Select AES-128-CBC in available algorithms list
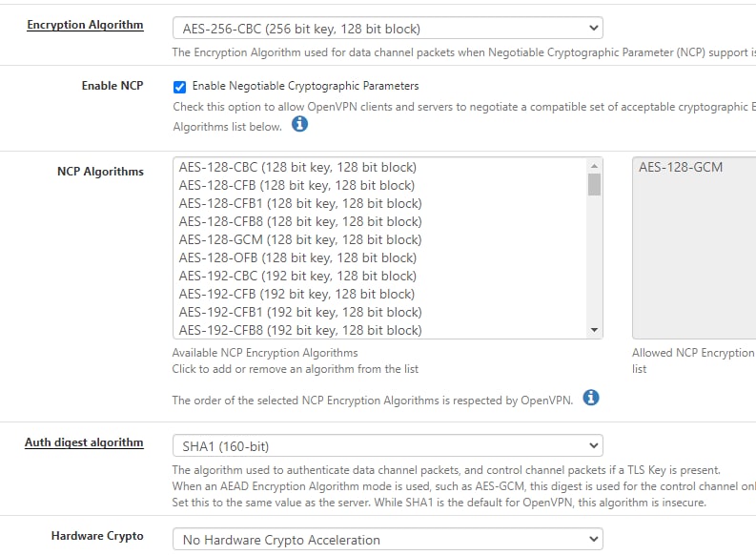This screenshot has width=756, height=555. point(297,167)
